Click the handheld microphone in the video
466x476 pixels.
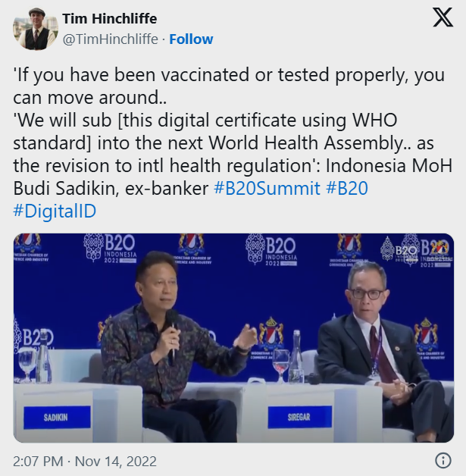click(172, 337)
